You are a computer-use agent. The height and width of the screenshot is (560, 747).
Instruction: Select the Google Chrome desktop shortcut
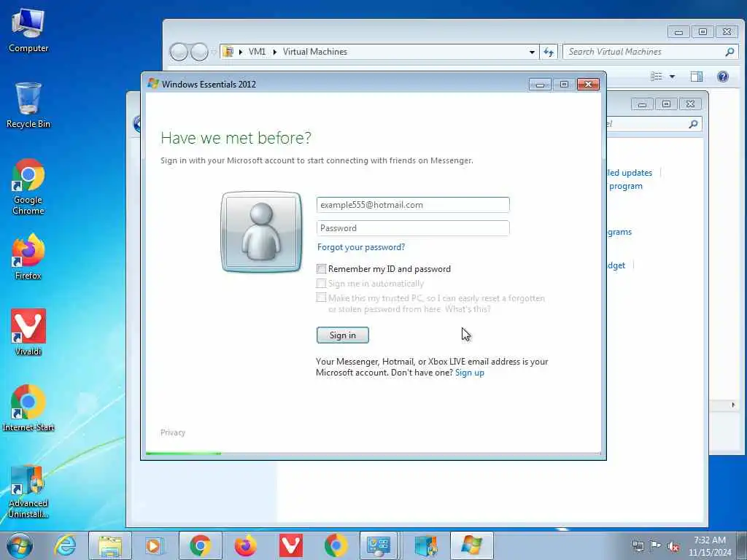point(28,187)
